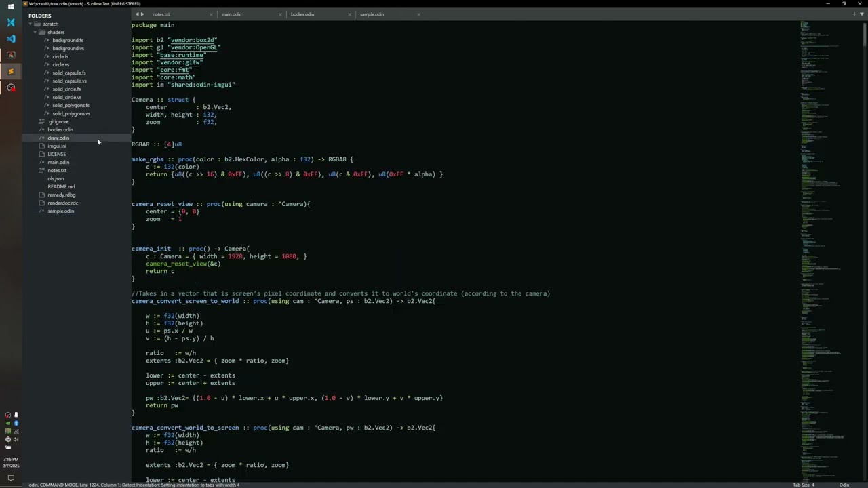Click the FOLDERS sidebar heading

tap(39, 16)
